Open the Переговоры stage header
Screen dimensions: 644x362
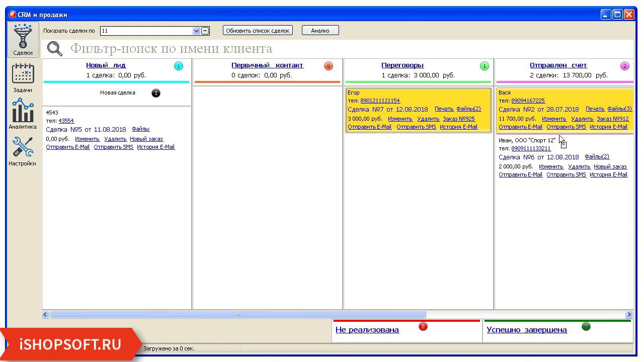(403, 65)
